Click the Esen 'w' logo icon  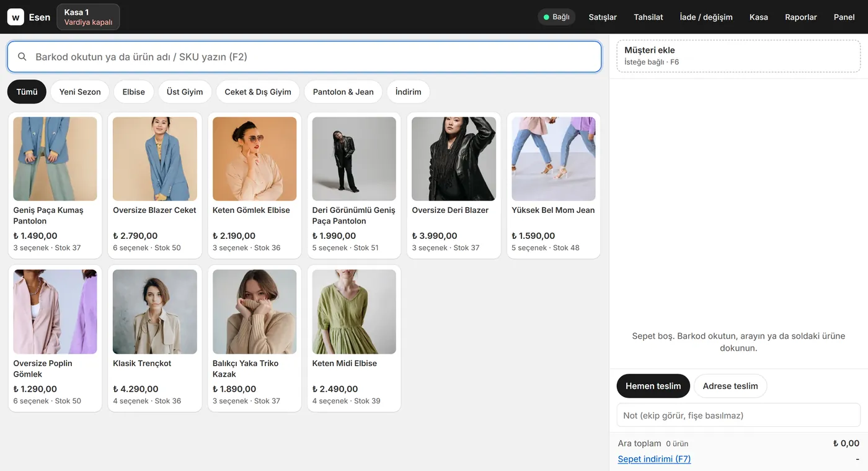point(15,17)
